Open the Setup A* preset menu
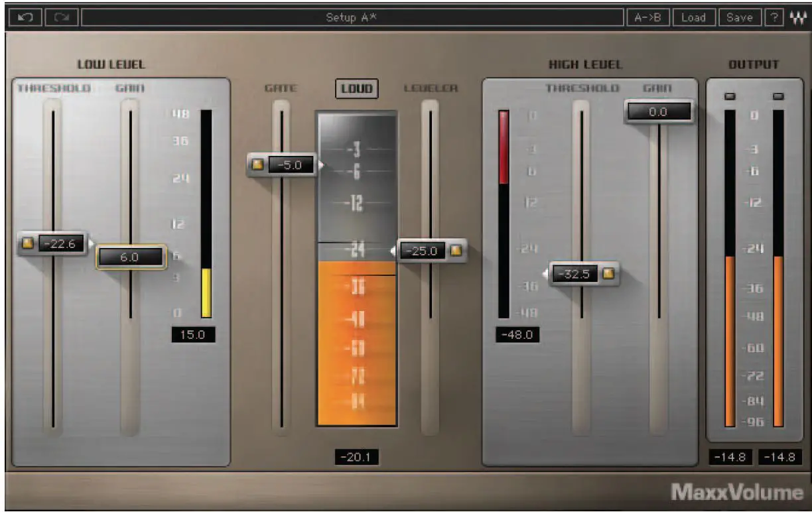 (x=352, y=17)
